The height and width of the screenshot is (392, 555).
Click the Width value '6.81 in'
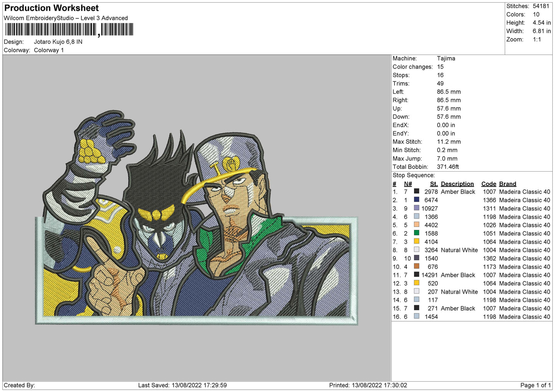point(542,31)
